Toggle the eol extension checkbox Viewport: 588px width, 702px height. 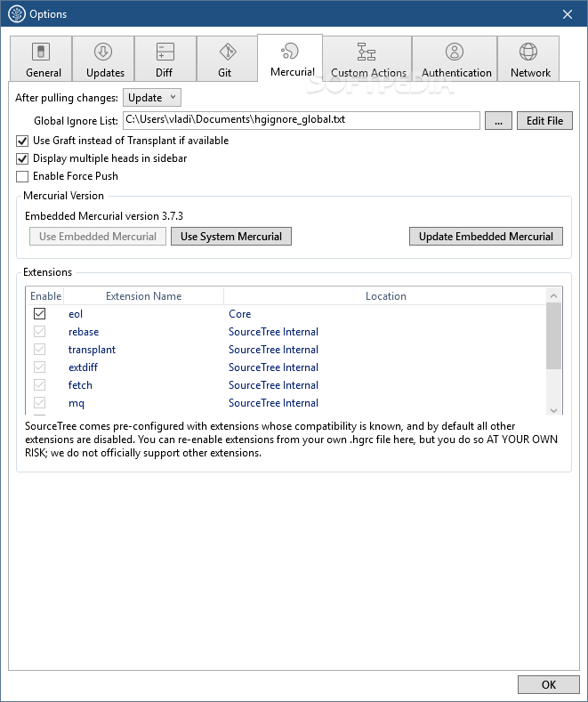coord(39,313)
